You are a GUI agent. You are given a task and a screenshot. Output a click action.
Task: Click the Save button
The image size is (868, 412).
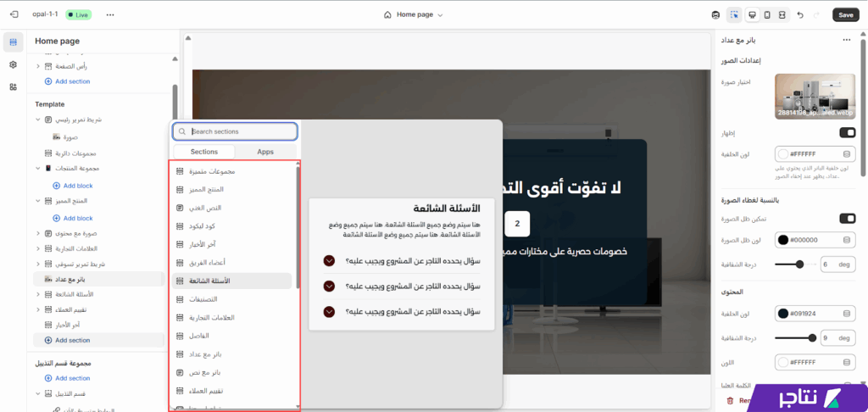tap(845, 14)
